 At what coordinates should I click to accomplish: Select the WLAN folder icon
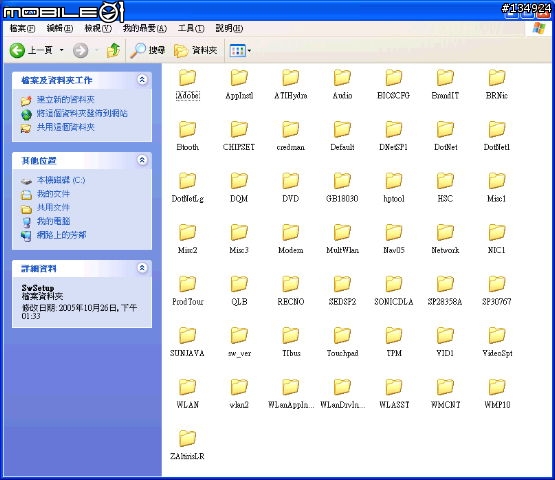point(187,387)
